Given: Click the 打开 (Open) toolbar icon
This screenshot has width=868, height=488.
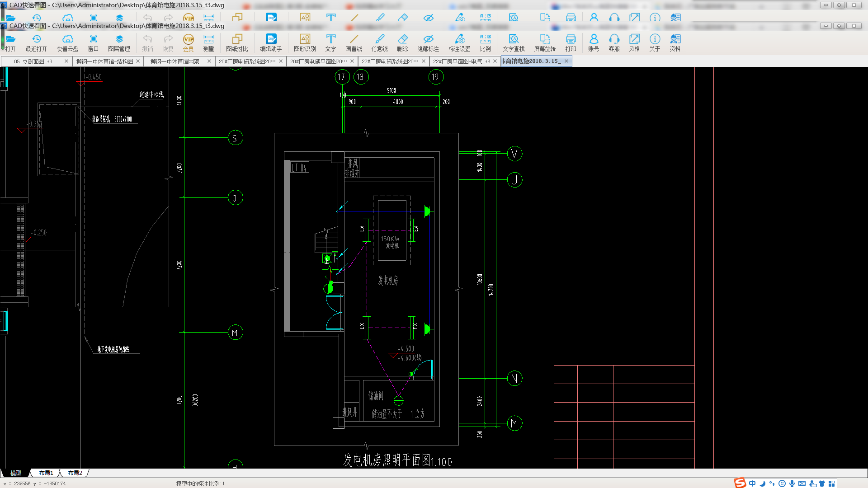Looking at the screenshot, I should tap(10, 43).
